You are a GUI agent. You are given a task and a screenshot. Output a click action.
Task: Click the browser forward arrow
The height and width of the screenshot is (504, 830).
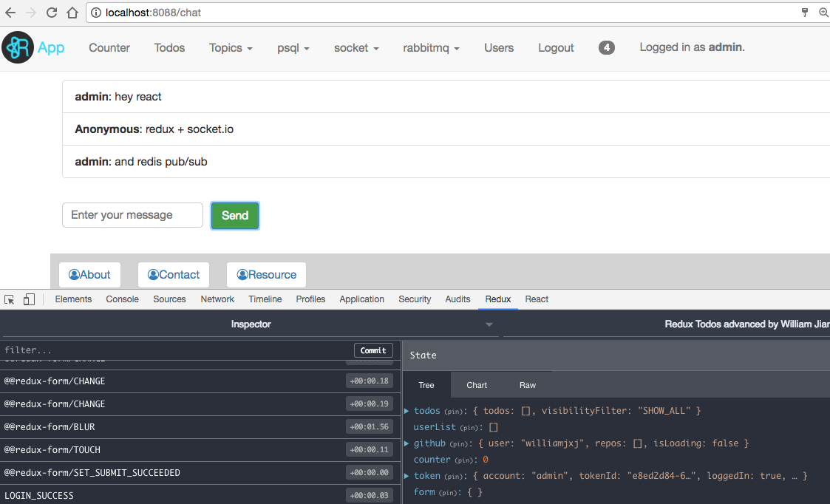pos(31,12)
